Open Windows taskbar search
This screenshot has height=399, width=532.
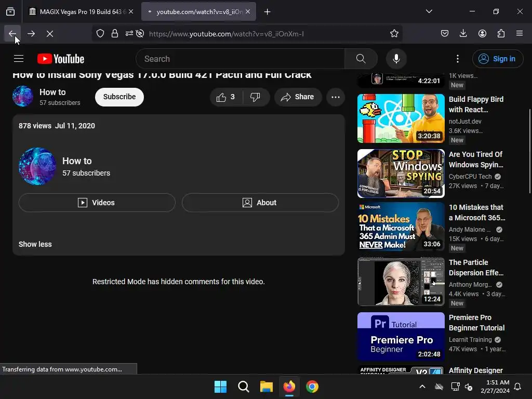(x=244, y=387)
